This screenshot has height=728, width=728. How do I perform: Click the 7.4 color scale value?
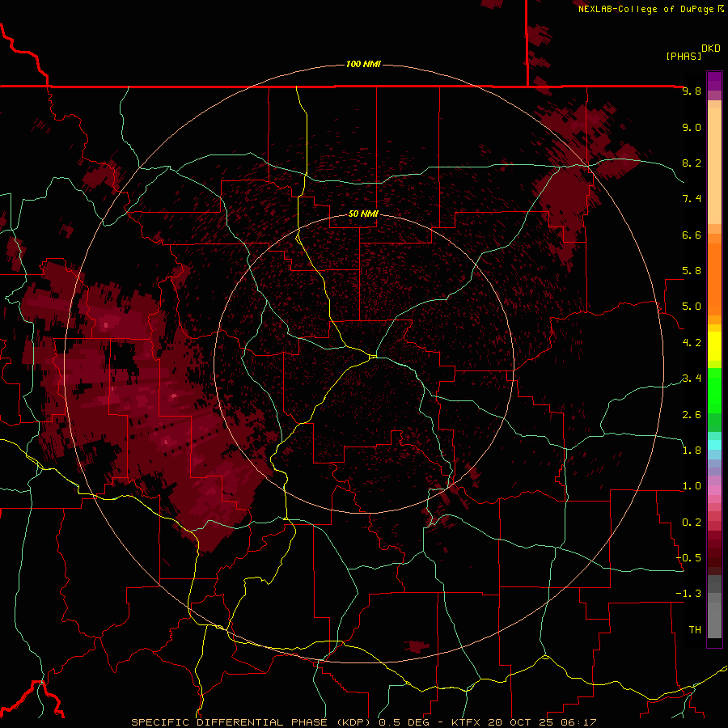[x=692, y=199]
